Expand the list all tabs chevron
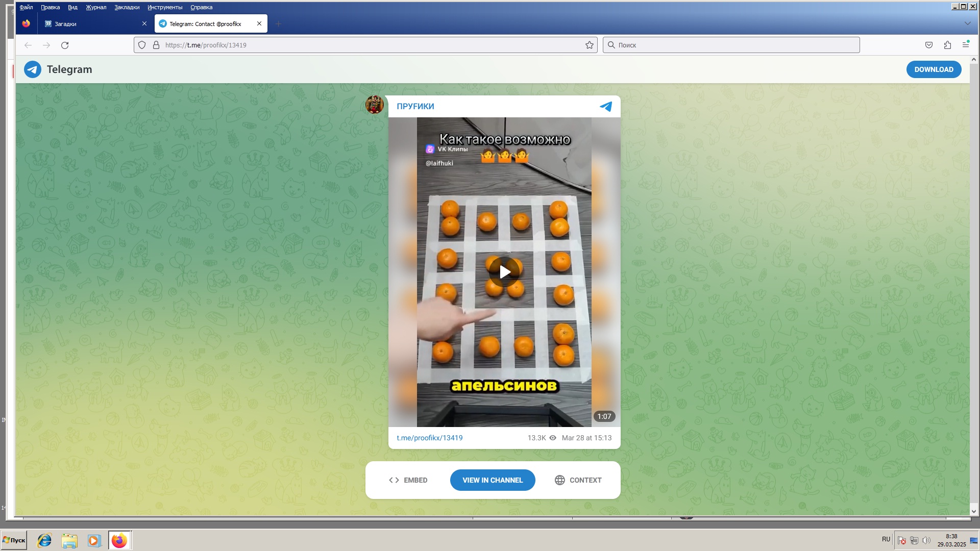980x551 pixels. pyautogui.click(x=967, y=23)
